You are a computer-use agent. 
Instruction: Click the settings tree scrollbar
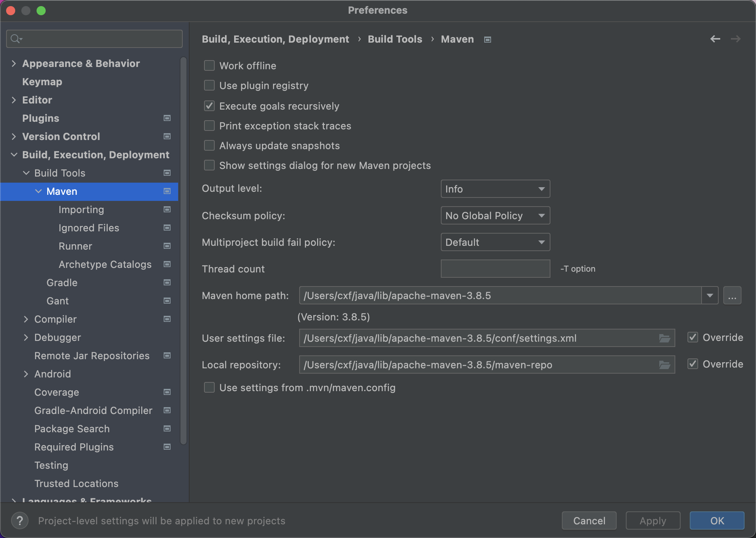pyautogui.click(x=183, y=251)
